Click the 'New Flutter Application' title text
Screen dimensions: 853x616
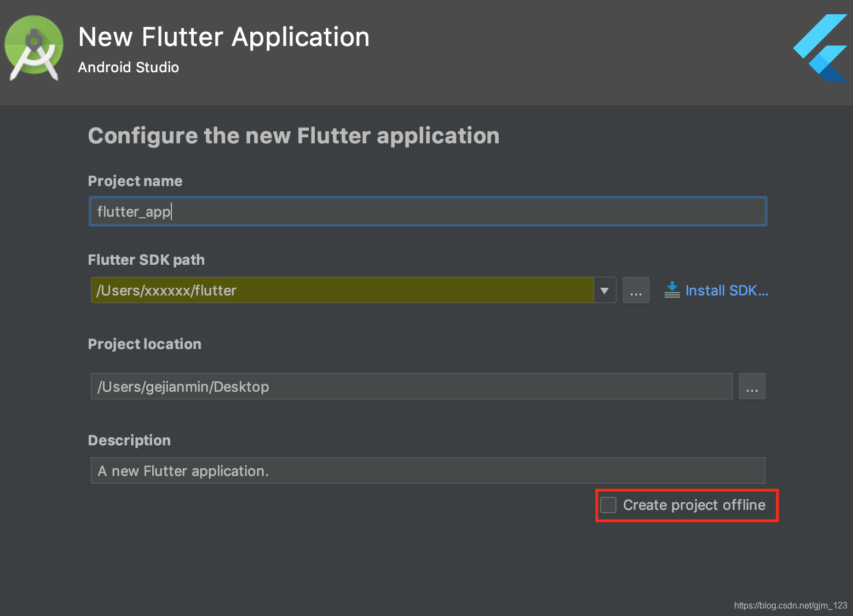pyautogui.click(x=224, y=37)
